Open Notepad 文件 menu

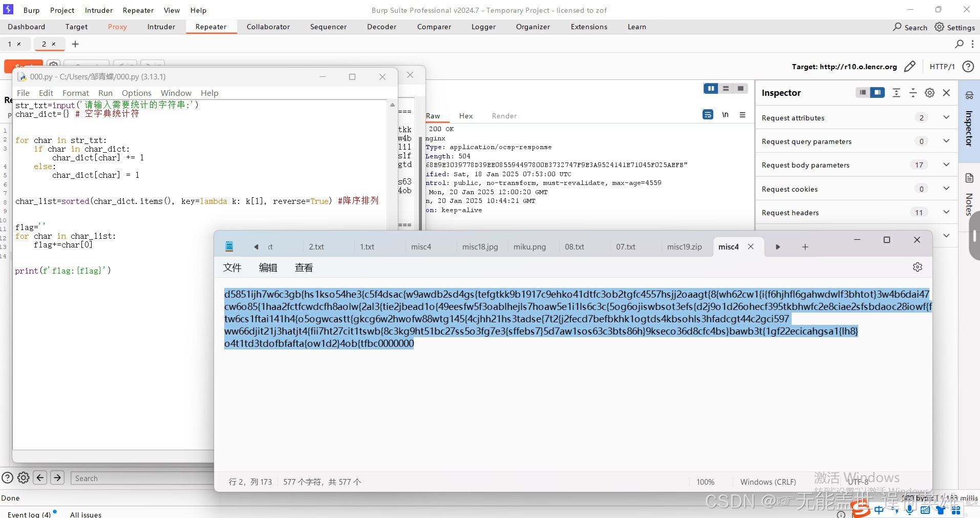coord(232,267)
